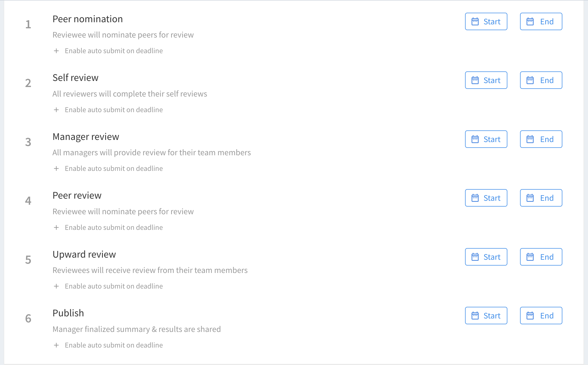The image size is (588, 365).
Task: Select the Publish step title
Action: [68, 313]
